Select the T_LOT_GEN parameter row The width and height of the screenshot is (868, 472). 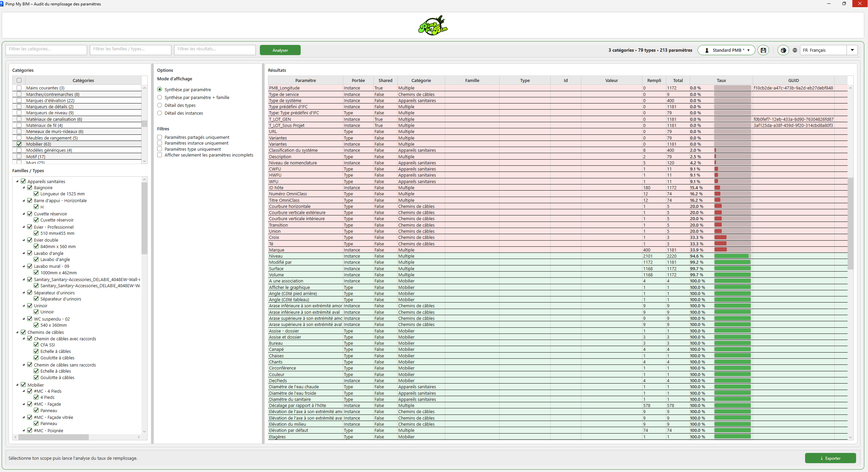[557, 119]
